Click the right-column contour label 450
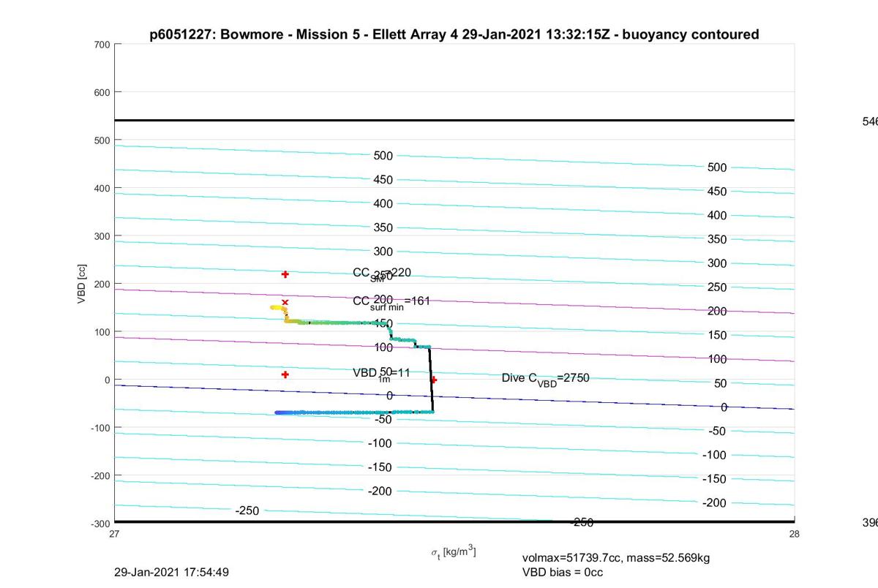 tap(717, 192)
